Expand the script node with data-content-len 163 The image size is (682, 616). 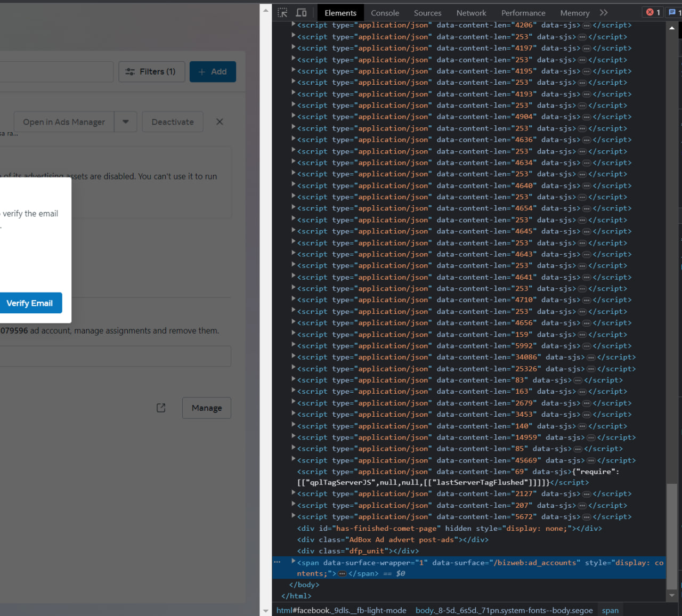coord(293,391)
